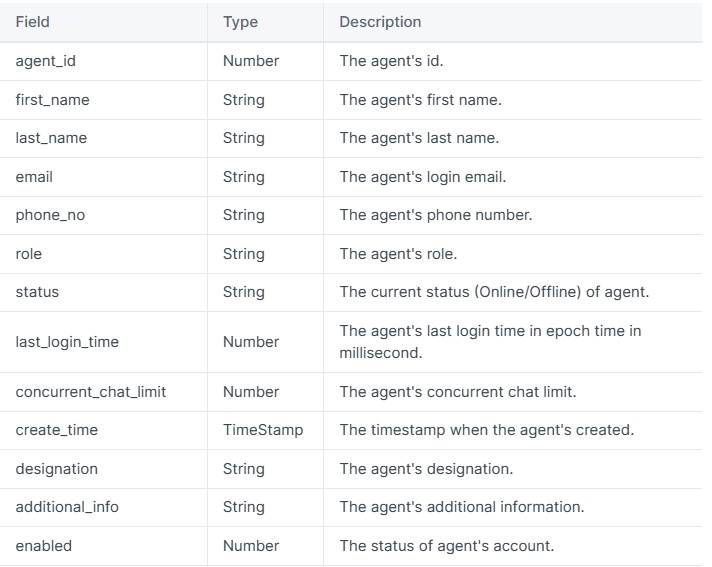
Task: Select the create_time field name
Action: tap(56, 430)
